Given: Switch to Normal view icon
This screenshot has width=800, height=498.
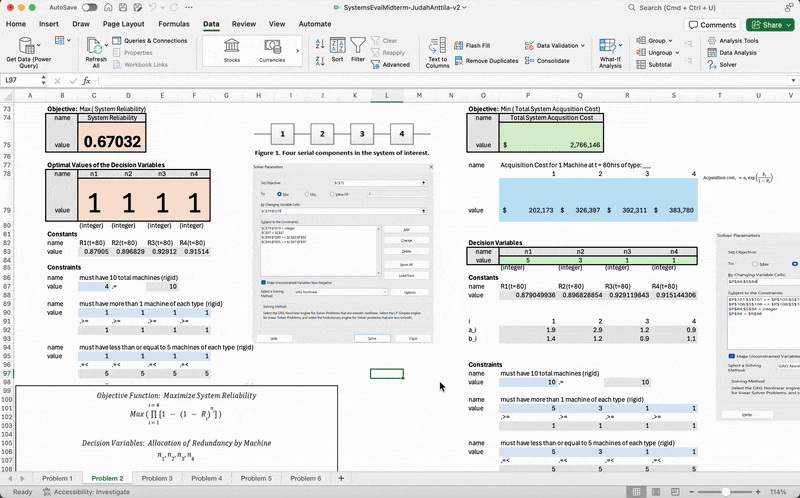Looking at the screenshot, I should [x=636, y=492].
